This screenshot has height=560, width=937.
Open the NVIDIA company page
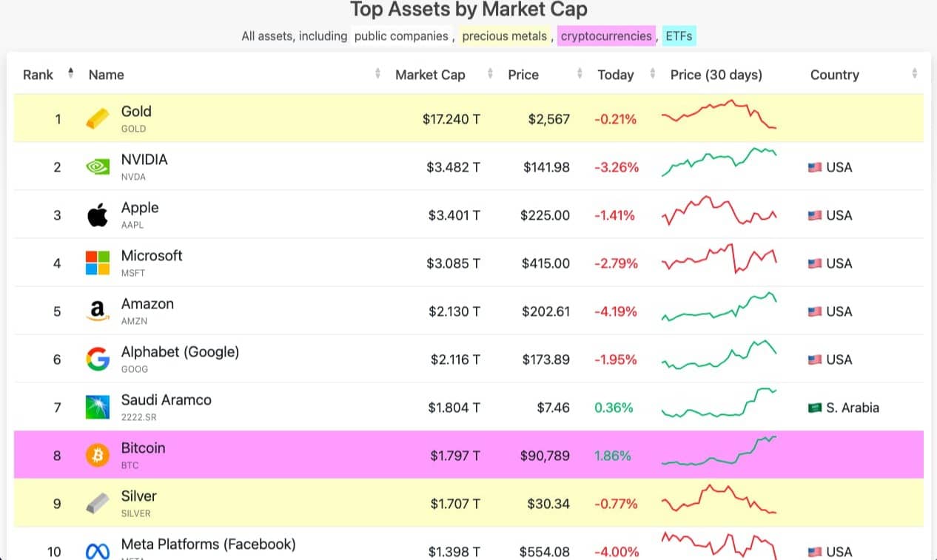pos(144,160)
